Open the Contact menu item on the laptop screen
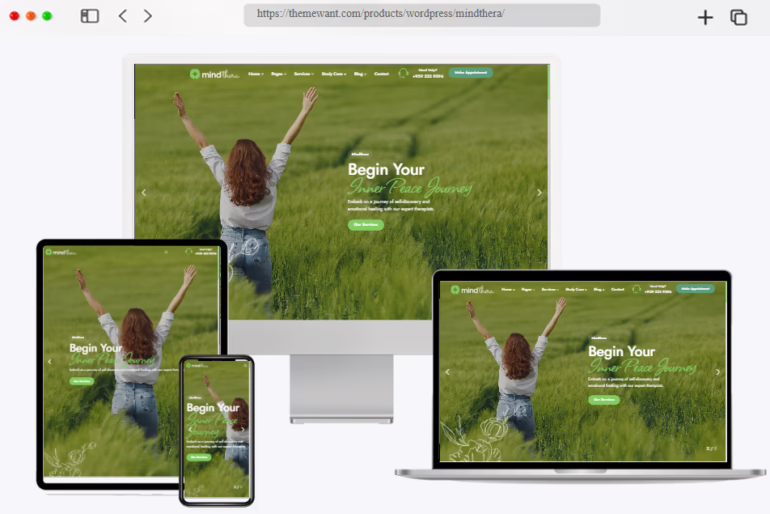The width and height of the screenshot is (770, 514). coord(618,290)
